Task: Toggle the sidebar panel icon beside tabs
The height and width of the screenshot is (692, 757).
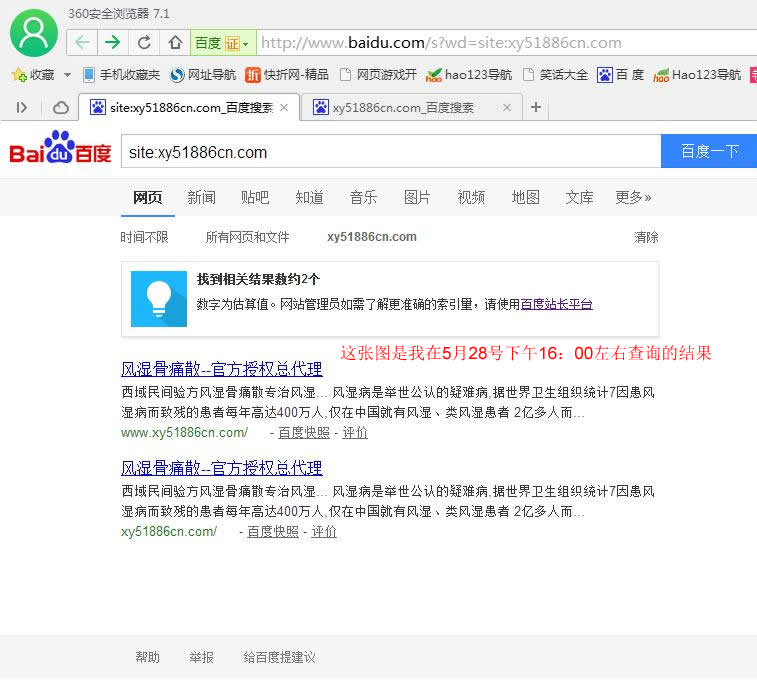Action: pyautogui.click(x=22, y=107)
